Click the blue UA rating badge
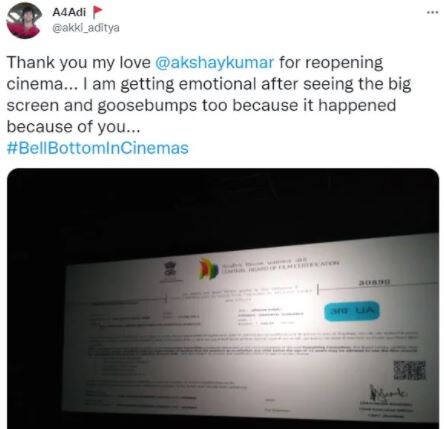 pos(352,311)
